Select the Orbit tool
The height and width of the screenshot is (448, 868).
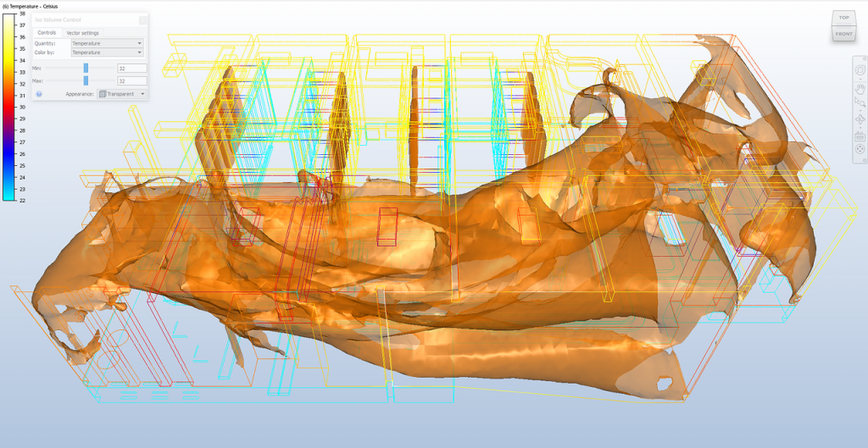tap(860, 119)
